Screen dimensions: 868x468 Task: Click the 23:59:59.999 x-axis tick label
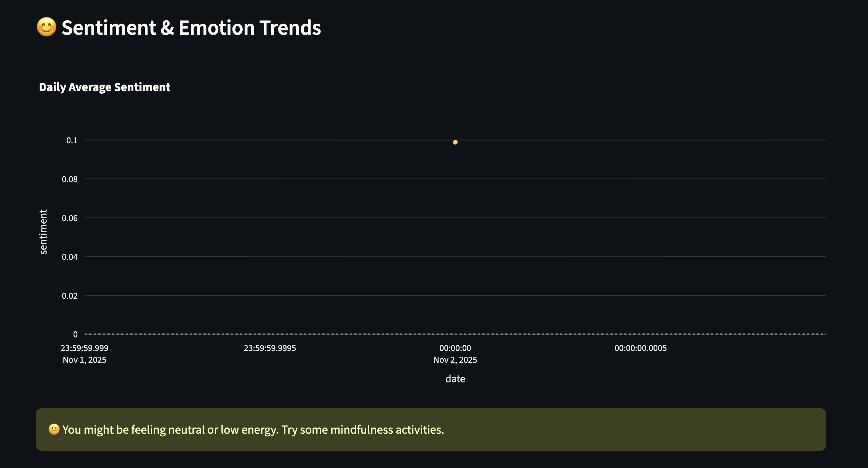pyautogui.click(x=85, y=348)
